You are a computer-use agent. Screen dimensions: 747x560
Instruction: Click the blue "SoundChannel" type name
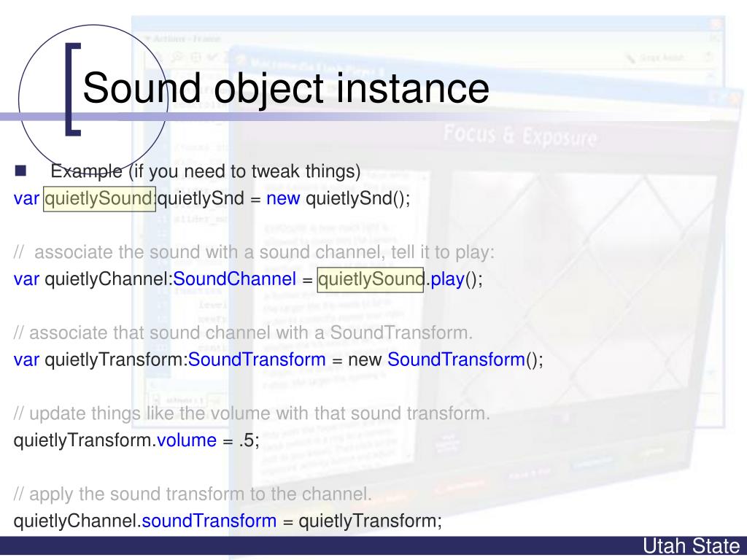[x=234, y=279]
